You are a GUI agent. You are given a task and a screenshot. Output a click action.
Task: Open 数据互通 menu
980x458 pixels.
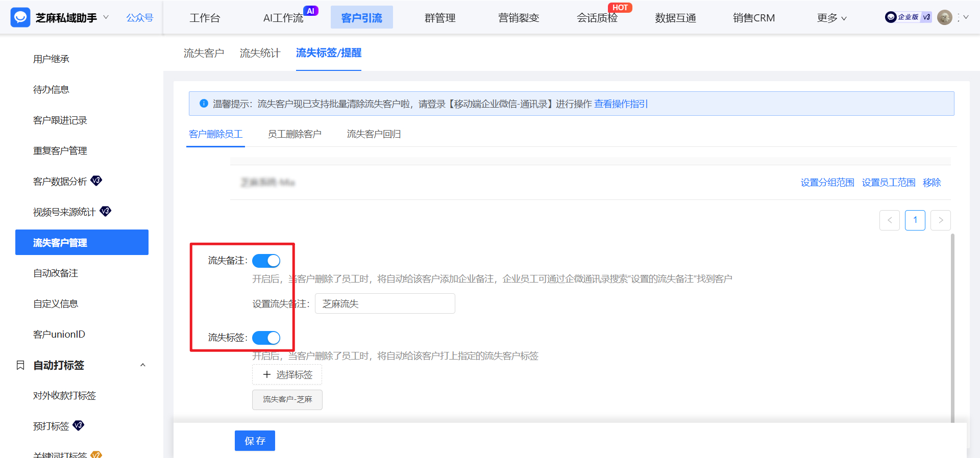tap(676, 18)
